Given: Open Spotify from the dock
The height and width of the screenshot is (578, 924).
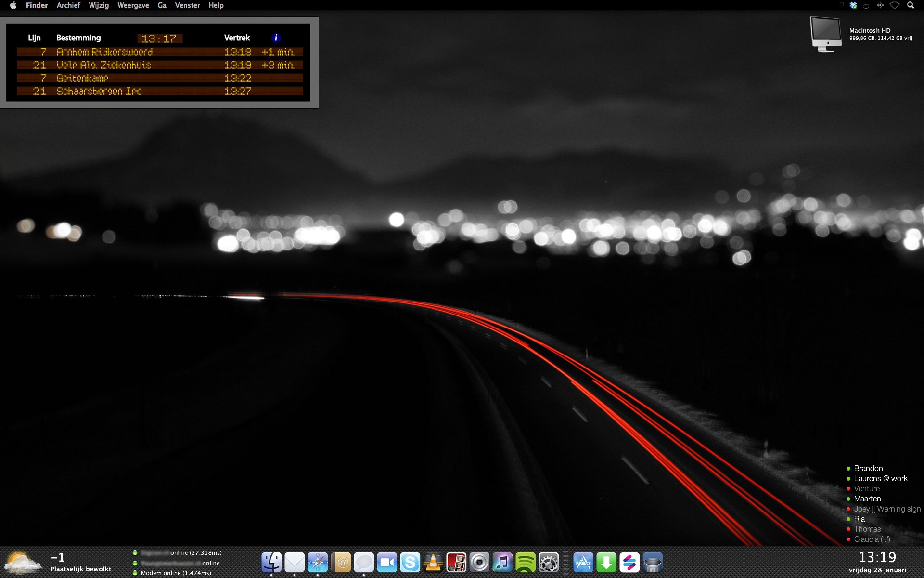Looking at the screenshot, I should pyautogui.click(x=526, y=562).
